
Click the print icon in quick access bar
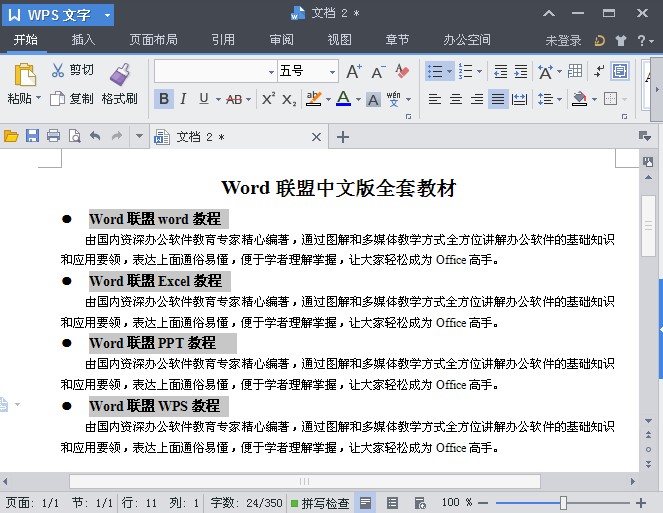click(x=53, y=136)
